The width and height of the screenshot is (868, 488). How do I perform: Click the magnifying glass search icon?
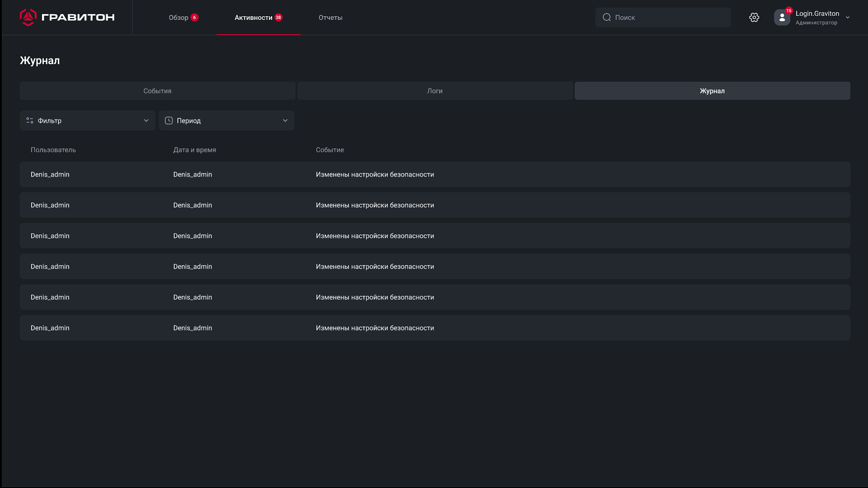pos(607,17)
